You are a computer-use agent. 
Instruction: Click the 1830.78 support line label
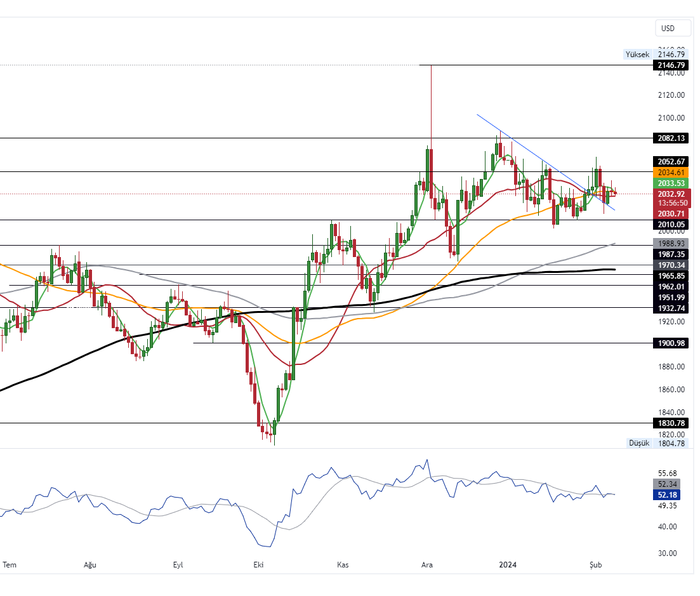[671, 423]
